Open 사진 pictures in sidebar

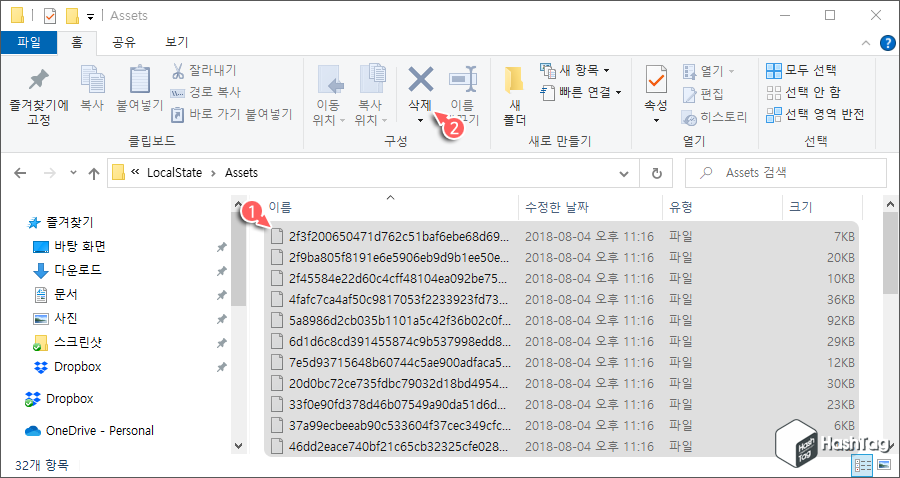pos(55,318)
